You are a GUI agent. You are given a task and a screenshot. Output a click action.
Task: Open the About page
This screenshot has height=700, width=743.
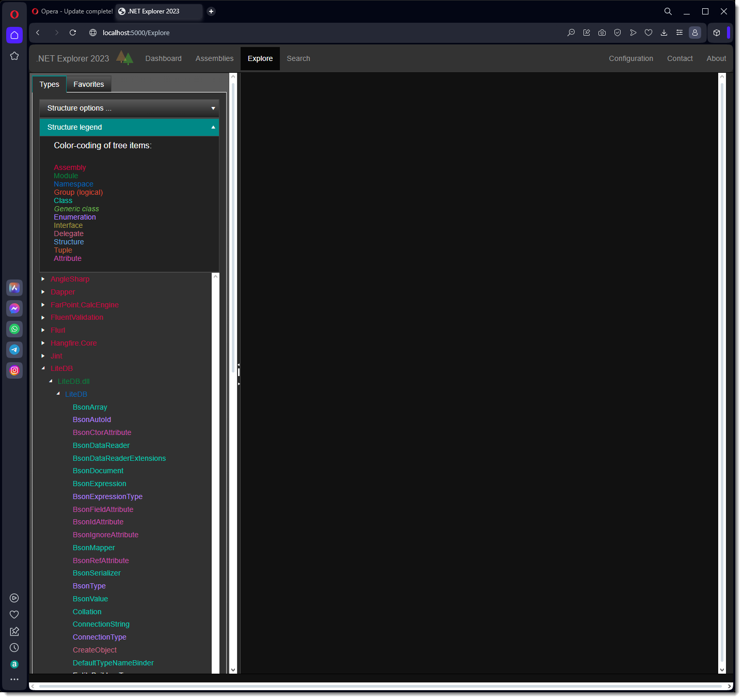716,58
